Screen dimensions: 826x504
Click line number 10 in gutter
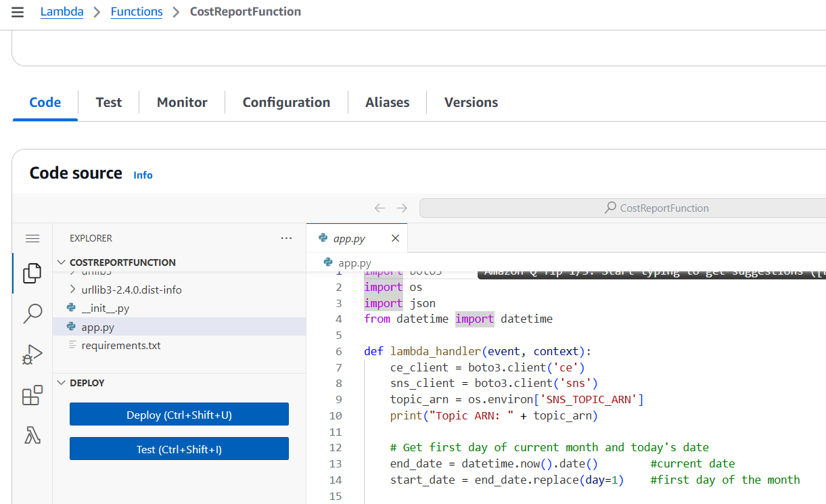[336, 415]
